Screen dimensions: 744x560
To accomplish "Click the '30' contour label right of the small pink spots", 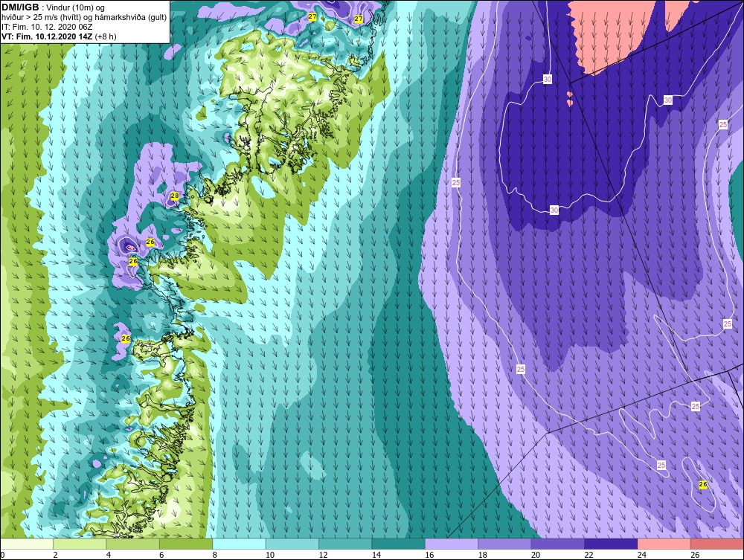I will (x=668, y=100).
